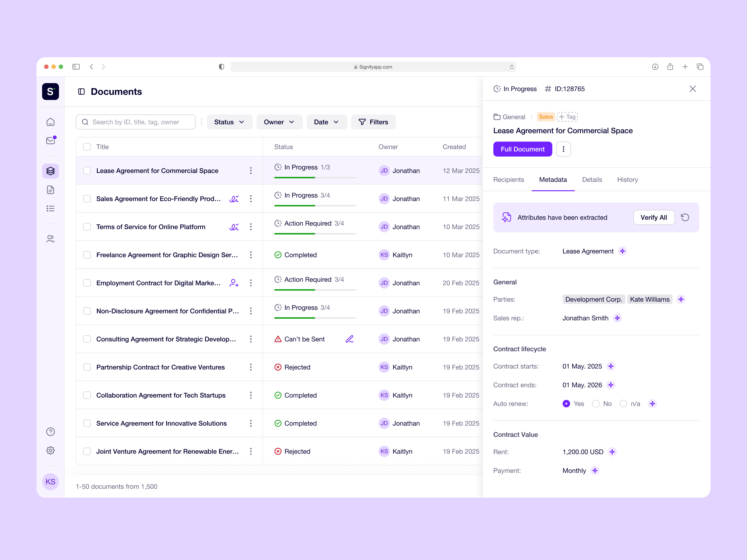Check the Sales Agreement for Eco-Friendly row
Image resolution: width=747 pixels, height=560 pixels.
click(x=87, y=199)
